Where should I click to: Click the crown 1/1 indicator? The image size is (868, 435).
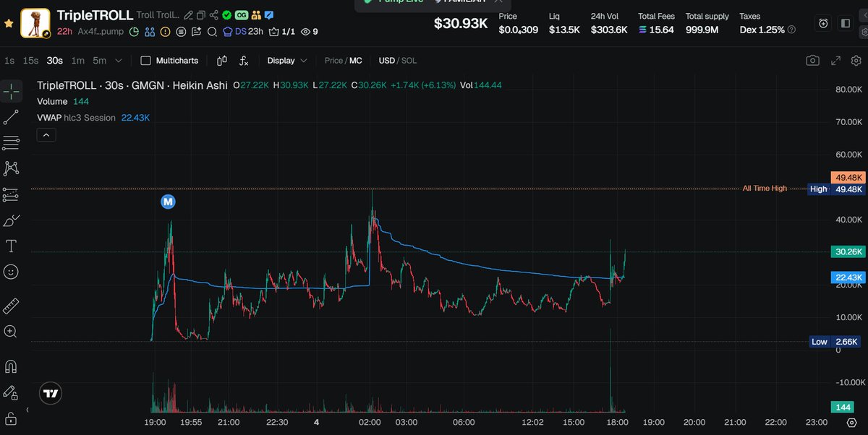281,32
